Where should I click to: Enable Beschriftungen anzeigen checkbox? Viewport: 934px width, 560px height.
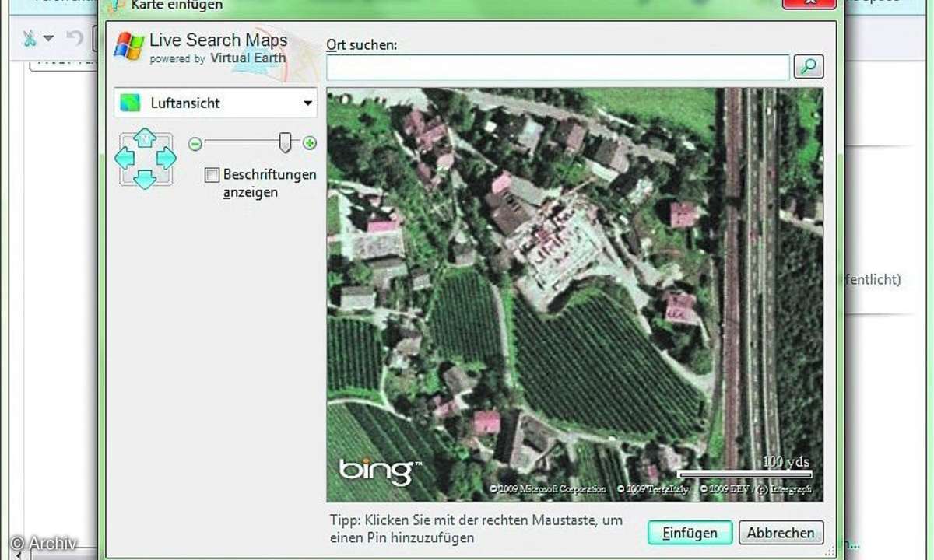click(x=212, y=175)
